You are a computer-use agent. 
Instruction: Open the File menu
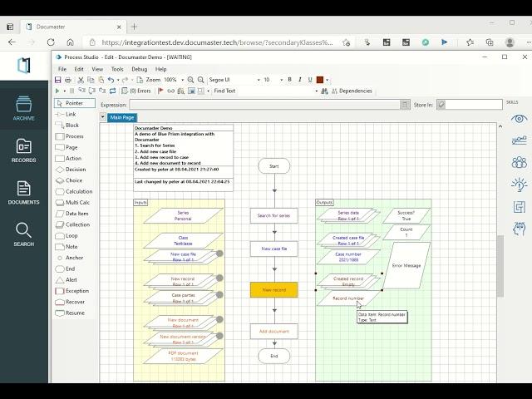pyautogui.click(x=62, y=69)
